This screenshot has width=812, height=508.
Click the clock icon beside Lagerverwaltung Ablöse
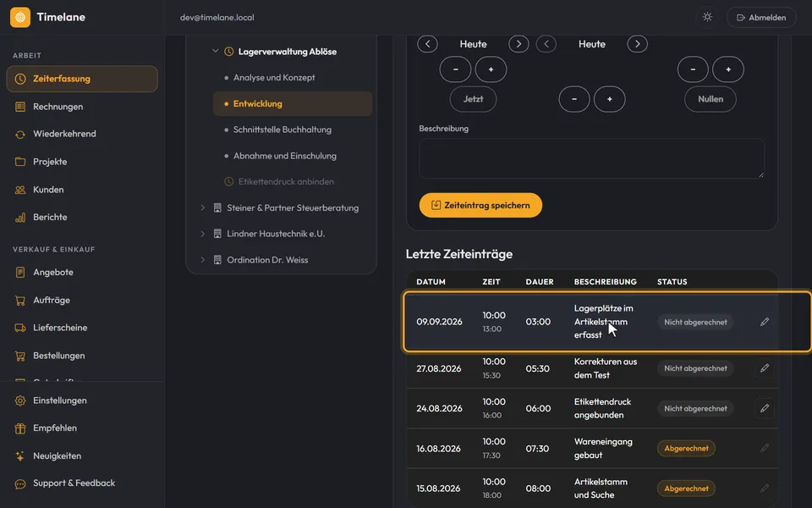[229, 52]
